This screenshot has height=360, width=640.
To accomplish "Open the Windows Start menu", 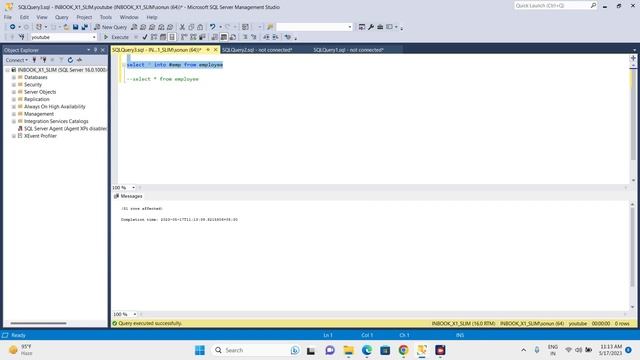I will click(x=200, y=350).
